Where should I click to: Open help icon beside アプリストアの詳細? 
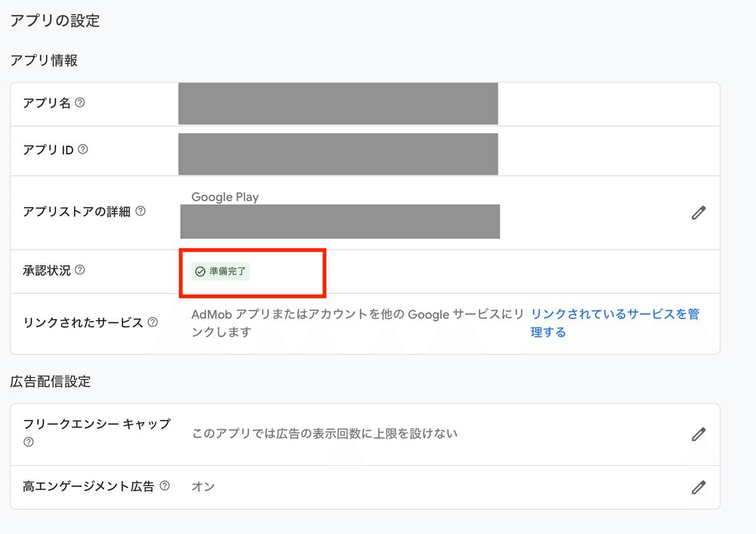(140, 212)
